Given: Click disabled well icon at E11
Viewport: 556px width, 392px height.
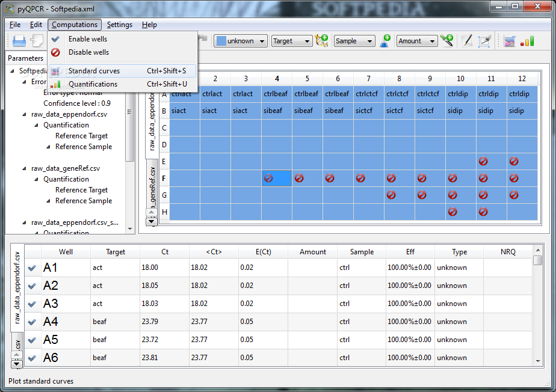Looking at the screenshot, I should (x=483, y=161).
